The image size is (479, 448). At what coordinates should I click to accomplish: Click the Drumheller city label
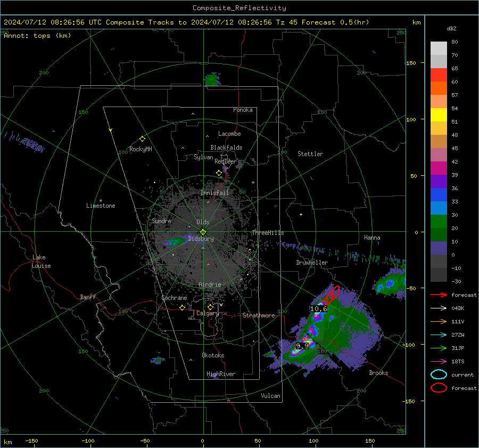pyautogui.click(x=312, y=263)
